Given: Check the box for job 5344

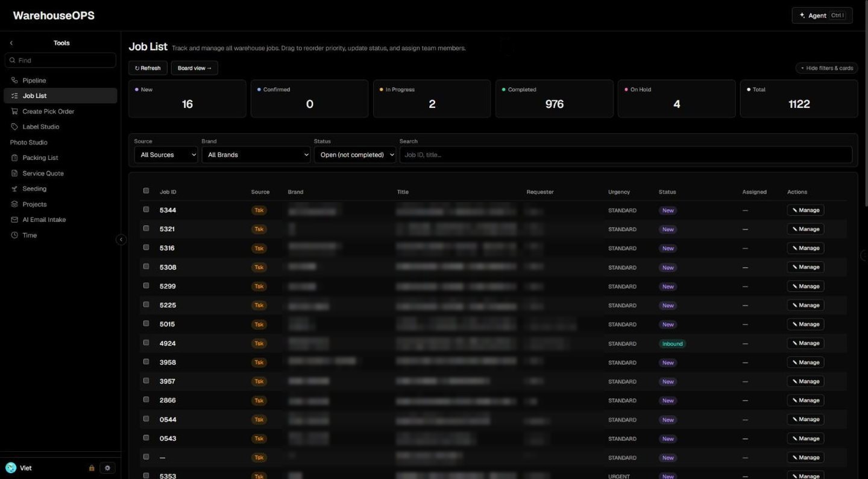Looking at the screenshot, I should coord(146,209).
